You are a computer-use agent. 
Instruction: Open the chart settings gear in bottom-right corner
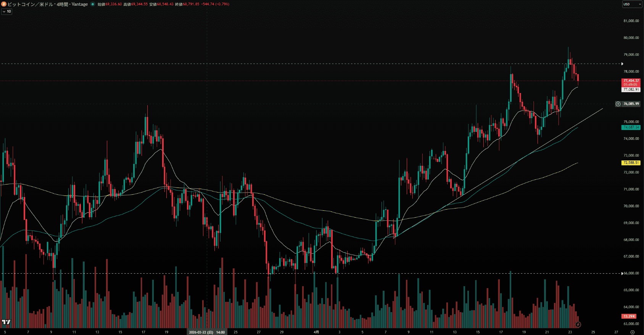point(633,332)
